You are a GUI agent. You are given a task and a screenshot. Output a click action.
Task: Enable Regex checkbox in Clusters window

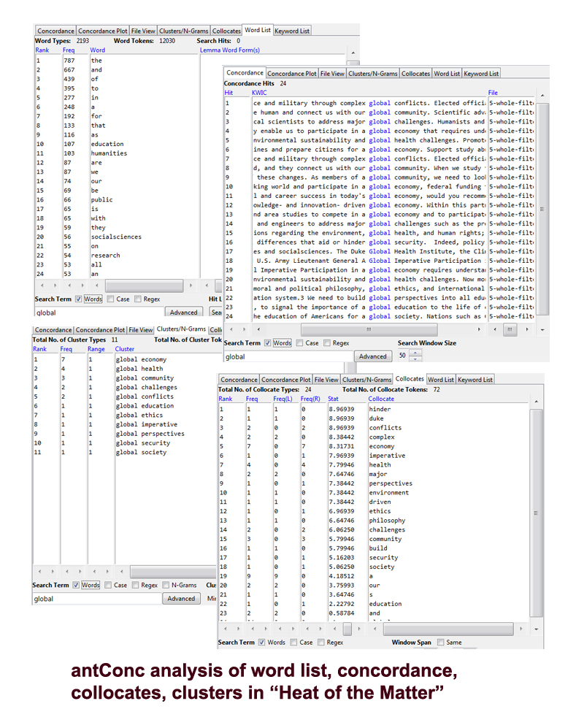tap(135, 585)
